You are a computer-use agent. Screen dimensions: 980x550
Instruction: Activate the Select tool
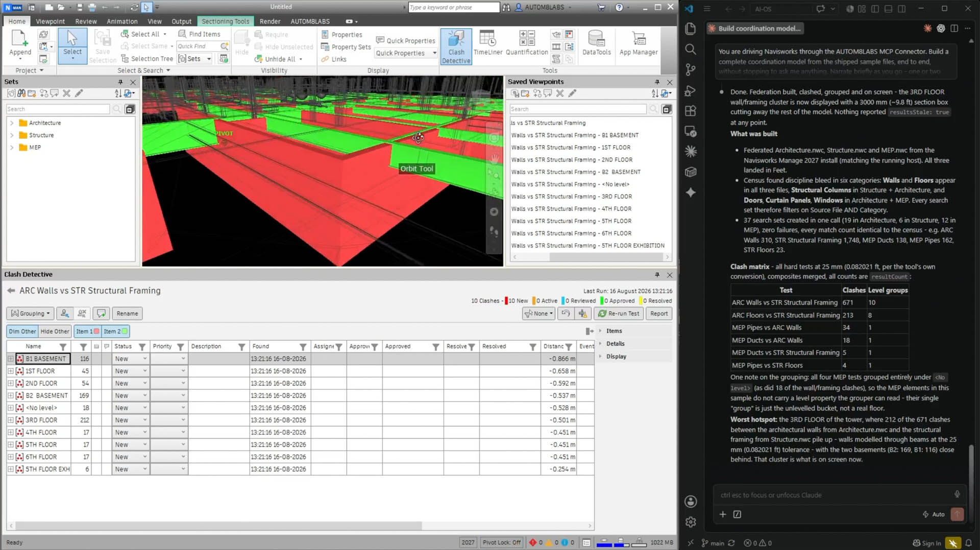click(72, 46)
